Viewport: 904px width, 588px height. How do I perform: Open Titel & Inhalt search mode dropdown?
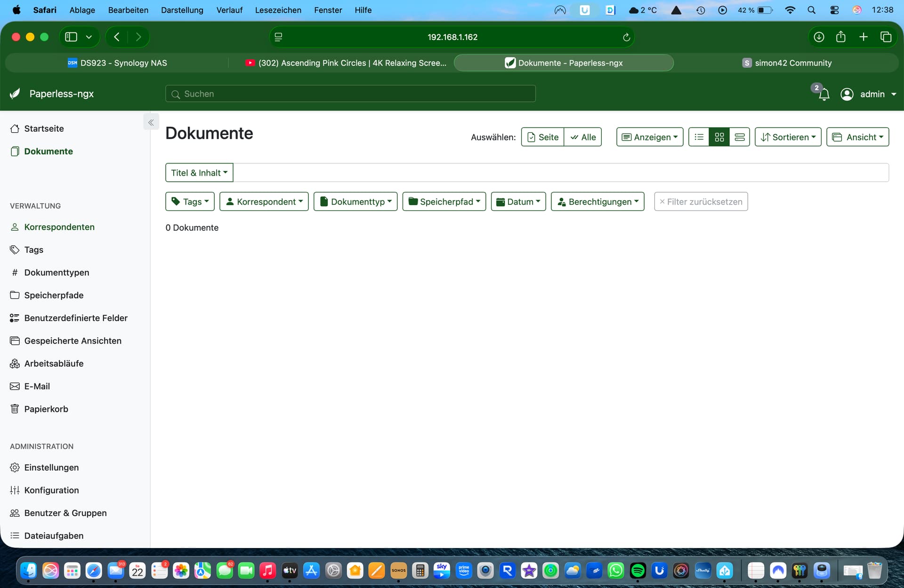tap(199, 173)
